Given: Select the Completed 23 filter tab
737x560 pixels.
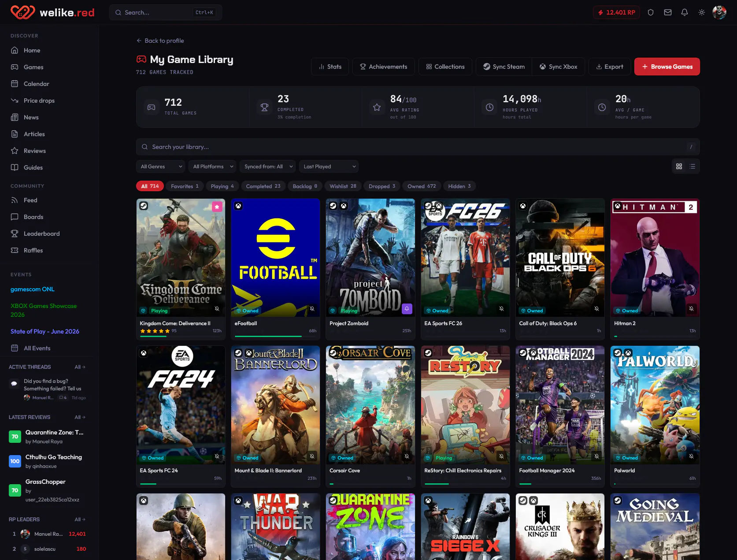Looking at the screenshot, I should [x=263, y=186].
